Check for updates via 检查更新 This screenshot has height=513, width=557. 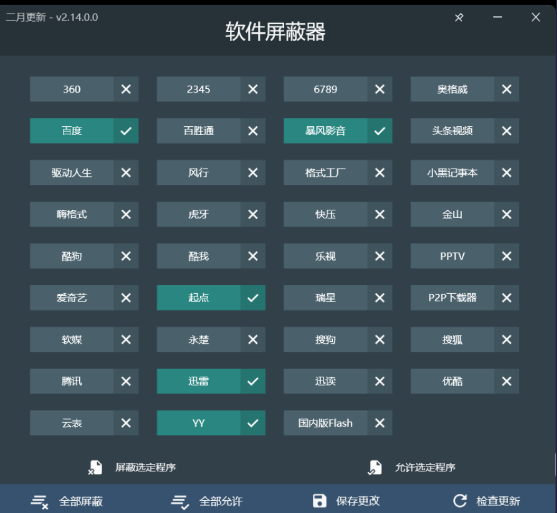pyautogui.click(x=486, y=501)
